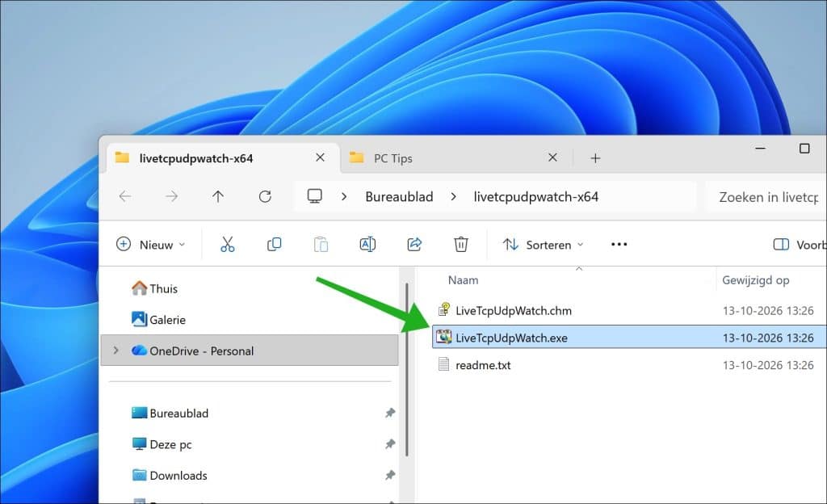Add a new Explorer tab
This screenshot has height=504, width=827.
[x=595, y=158]
